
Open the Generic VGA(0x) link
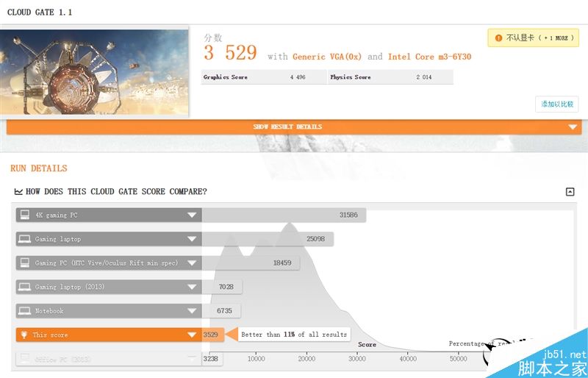click(327, 57)
